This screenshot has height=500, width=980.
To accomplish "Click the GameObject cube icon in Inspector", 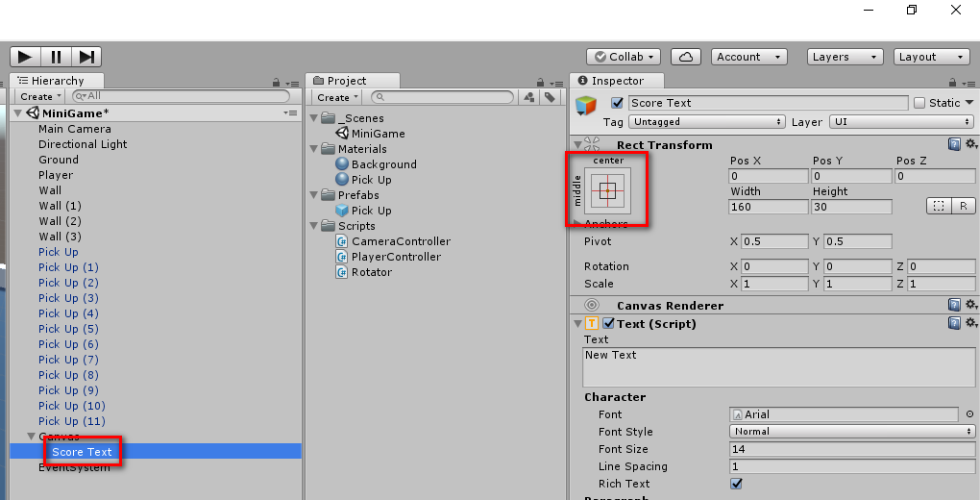I will tap(586, 105).
